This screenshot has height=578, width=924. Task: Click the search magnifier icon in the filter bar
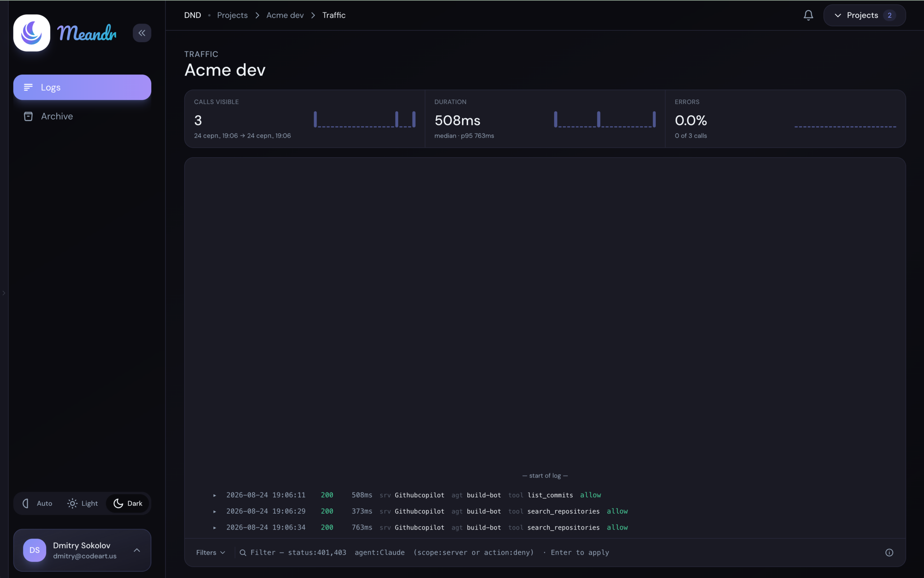[x=243, y=552]
